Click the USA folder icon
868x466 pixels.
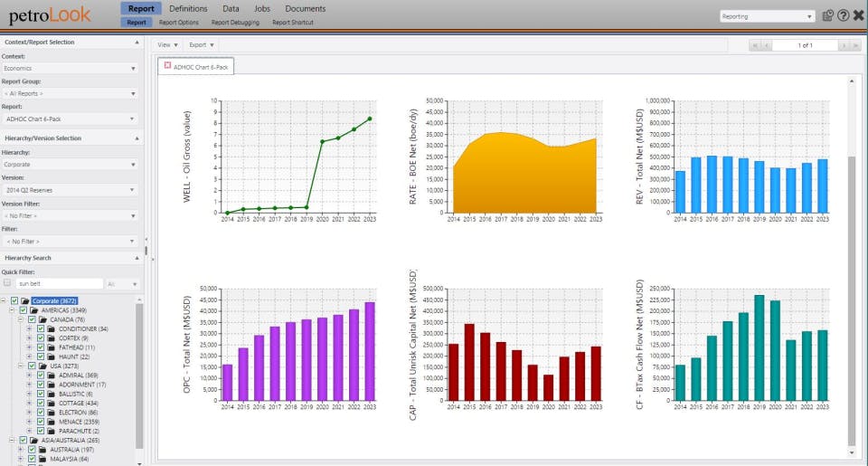click(x=42, y=366)
